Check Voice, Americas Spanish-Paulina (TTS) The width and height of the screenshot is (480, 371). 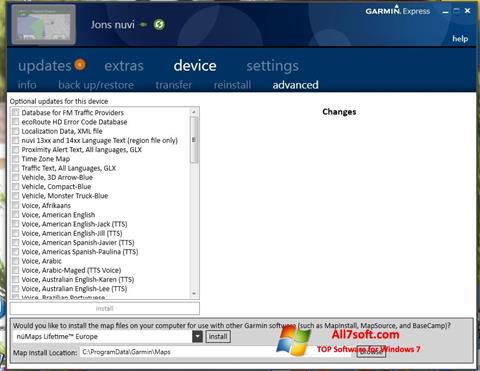point(16,251)
